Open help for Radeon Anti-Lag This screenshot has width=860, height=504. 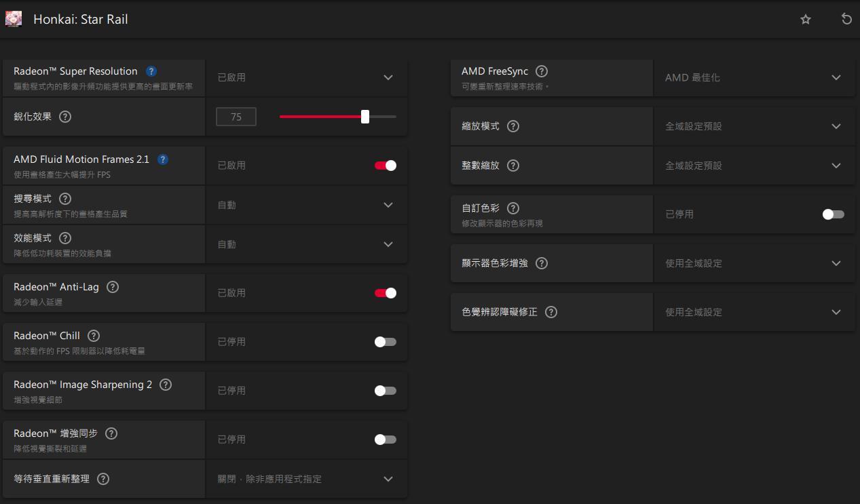pos(113,287)
